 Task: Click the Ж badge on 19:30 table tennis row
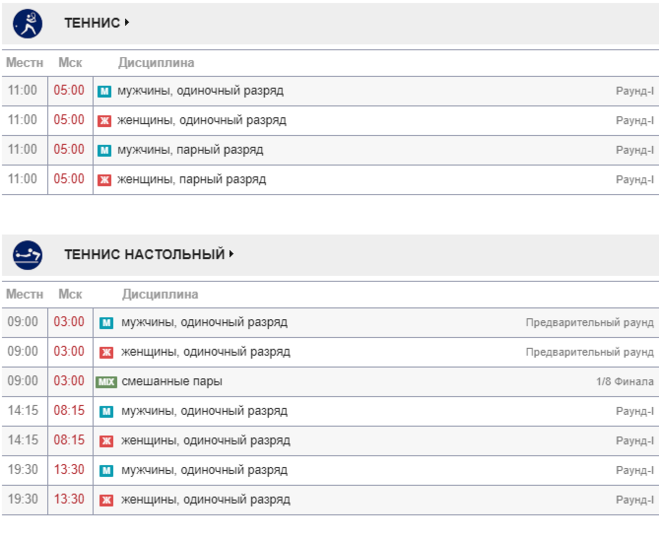(x=106, y=500)
